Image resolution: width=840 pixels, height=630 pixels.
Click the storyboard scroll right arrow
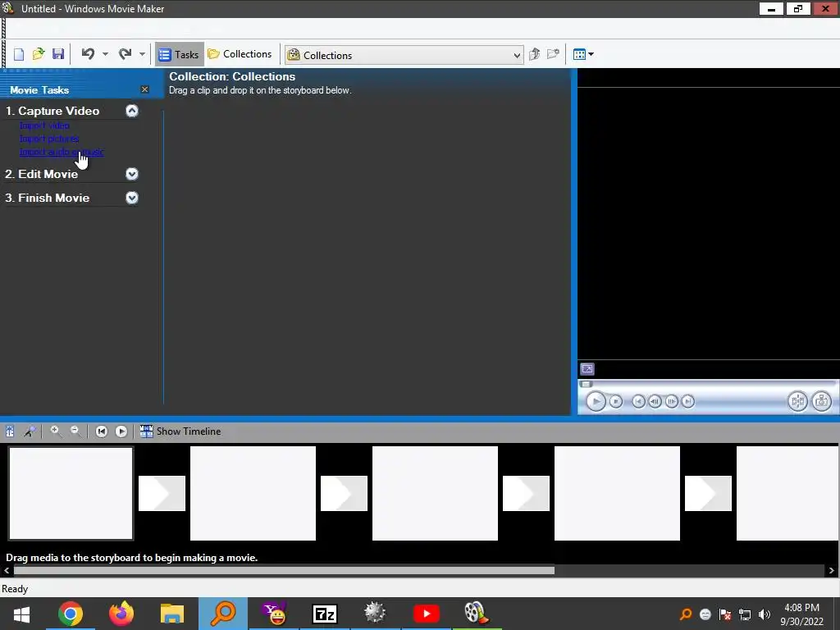tap(832, 571)
